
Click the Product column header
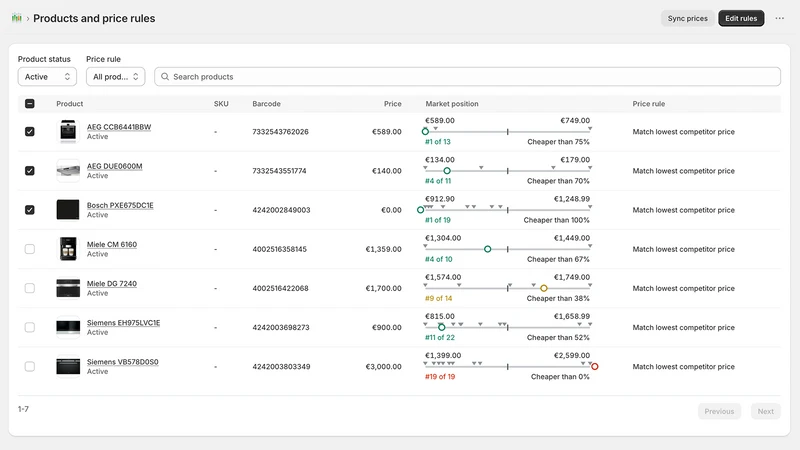69,104
